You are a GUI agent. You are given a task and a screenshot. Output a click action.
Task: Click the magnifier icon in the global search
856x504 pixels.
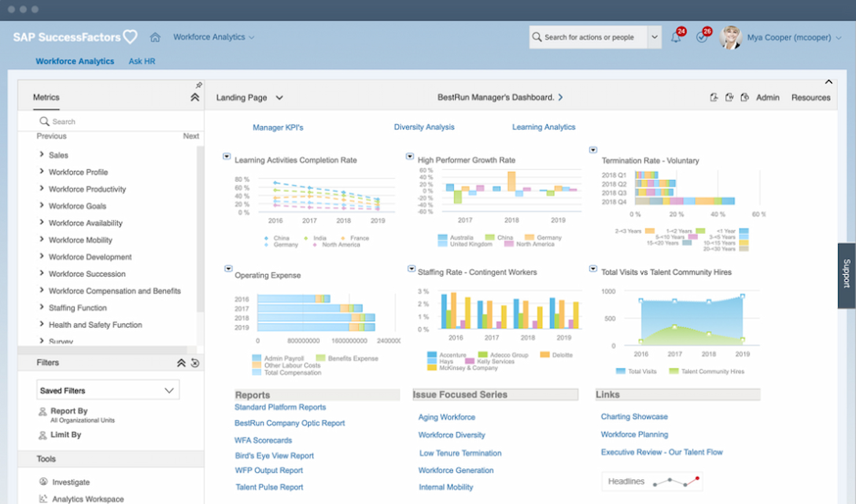537,37
